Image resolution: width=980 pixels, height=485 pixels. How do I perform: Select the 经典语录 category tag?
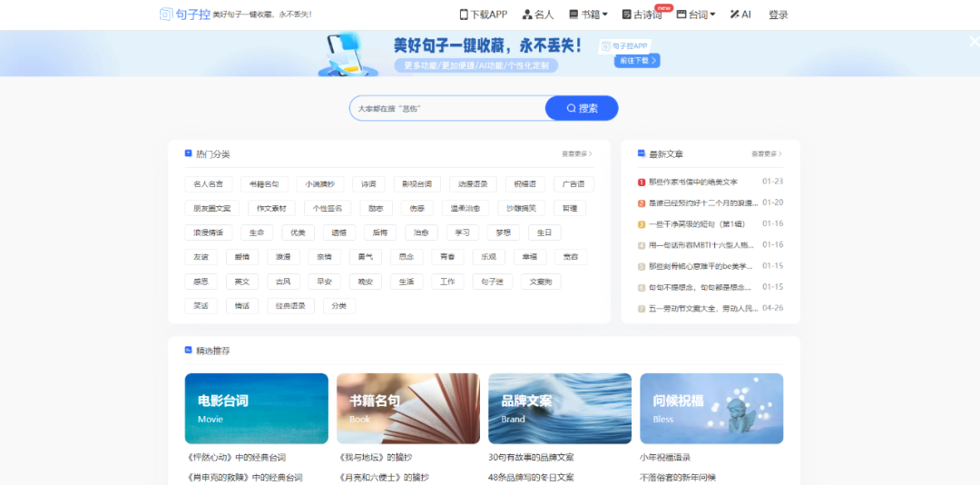point(290,306)
